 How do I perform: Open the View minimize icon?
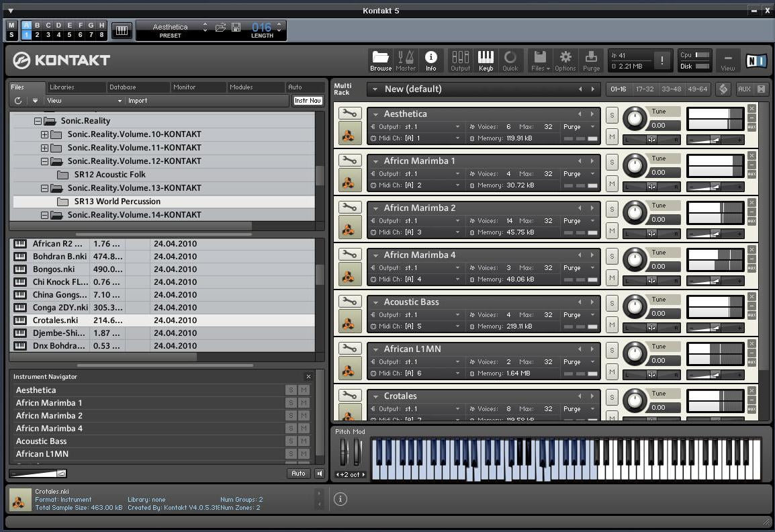pyautogui.click(x=727, y=61)
